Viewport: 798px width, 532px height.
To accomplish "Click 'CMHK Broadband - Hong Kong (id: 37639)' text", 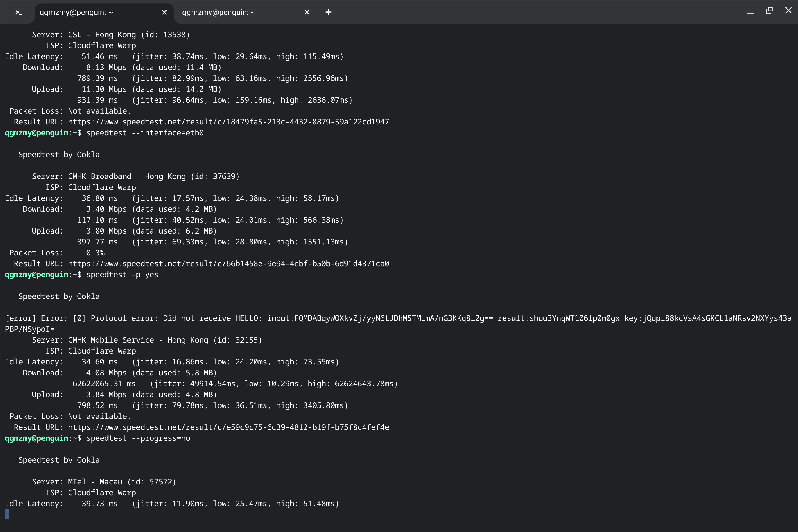I will (x=154, y=176).
